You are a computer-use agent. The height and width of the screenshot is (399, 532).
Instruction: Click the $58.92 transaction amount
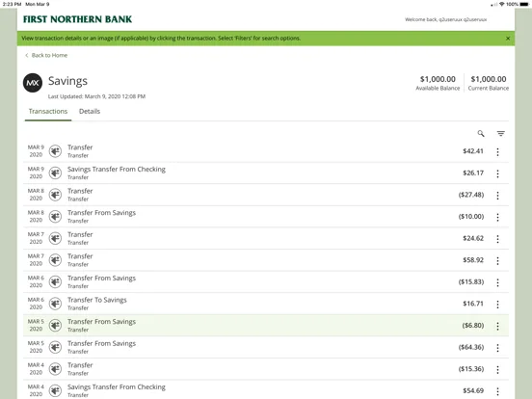pyautogui.click(x=473, y=260)
